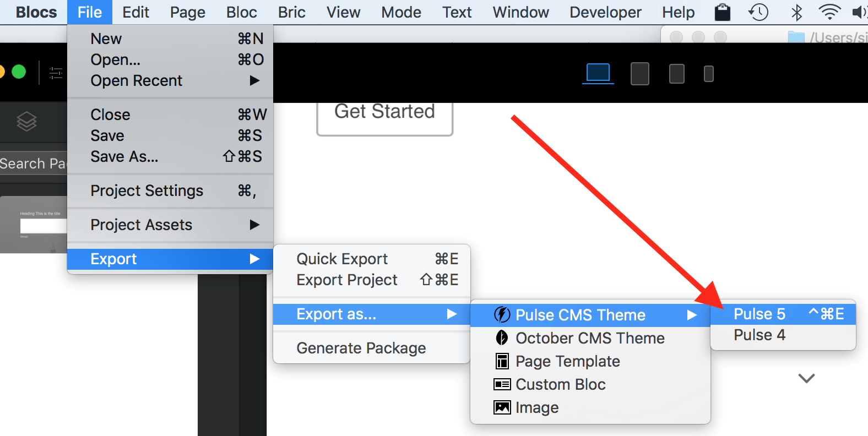This screenshot has width=868, height=436.
Task: Switch to large tablet viewport icon
Action: pos(639,73)
